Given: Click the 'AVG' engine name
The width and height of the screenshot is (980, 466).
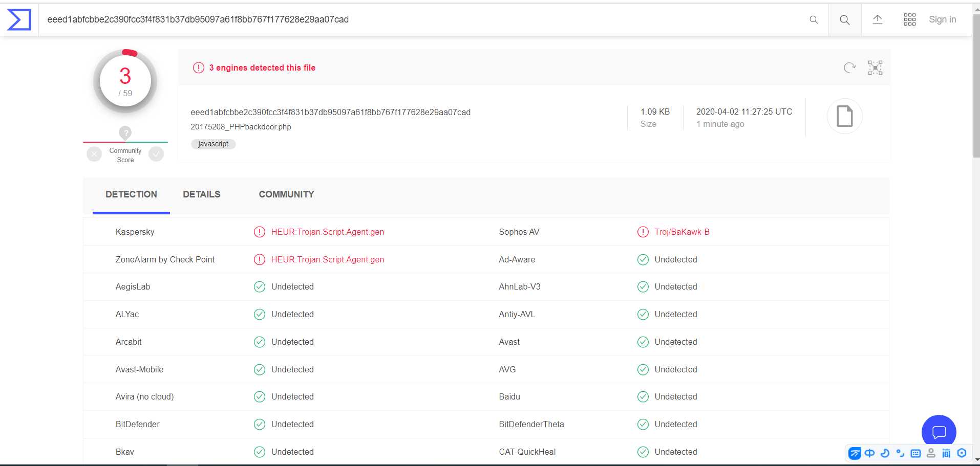Looking at the screenshot, I should pyautogui.click(x=507, y=369).
